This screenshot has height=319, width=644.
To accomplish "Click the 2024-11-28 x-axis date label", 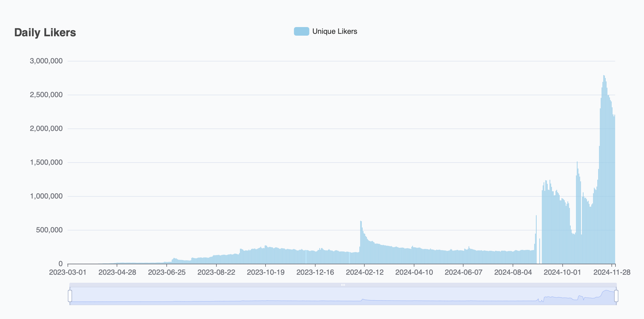I will 612,272.
